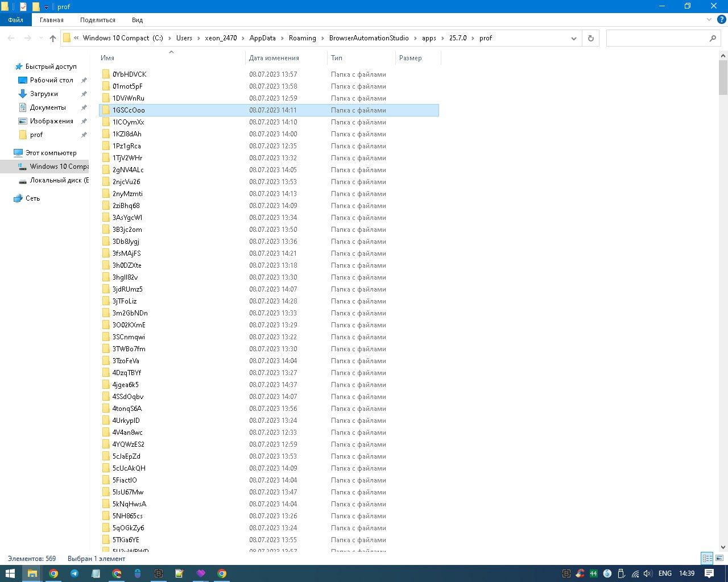Open the notification center icon

(709, 573)
